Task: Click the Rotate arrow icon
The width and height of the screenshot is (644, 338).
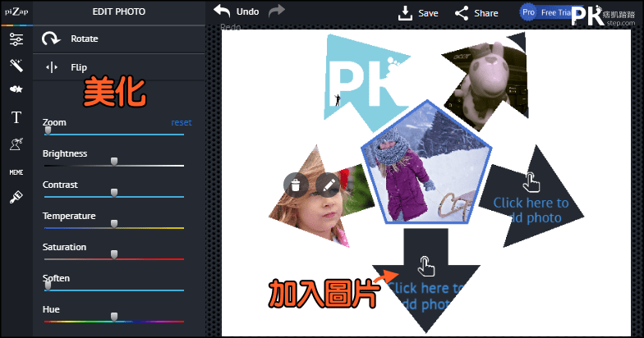Action: (x=51, y=39)
